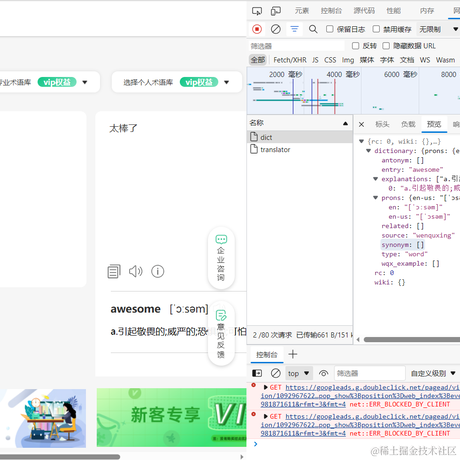Open translation info circle icon

coord(158,271)
